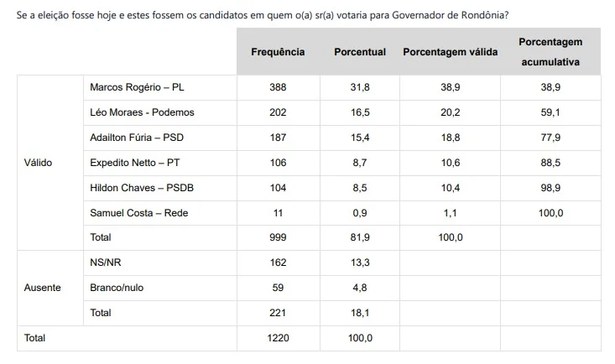Screen dimensions: 615x364
Task: Click the valid total frequency 999
Action: 278,238
